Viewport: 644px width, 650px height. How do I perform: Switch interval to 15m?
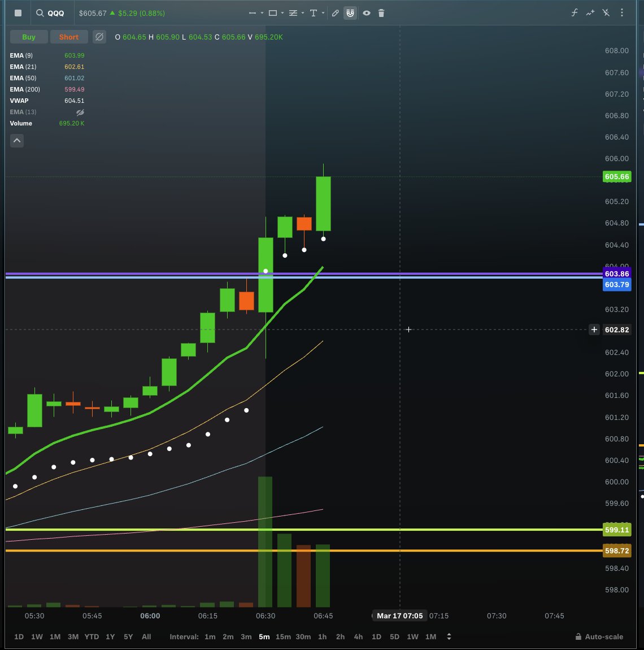click(x=283, y=637)
